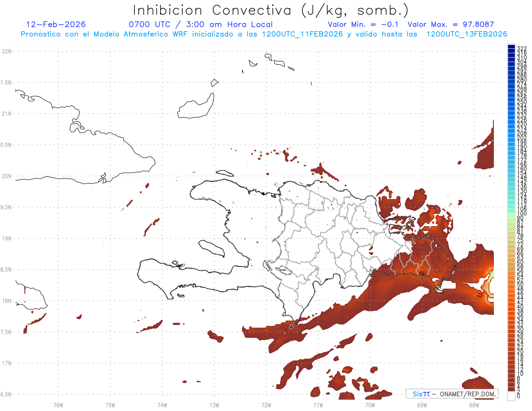Click the white zero-value swatch at colorbar bottom

coord(511,396)
